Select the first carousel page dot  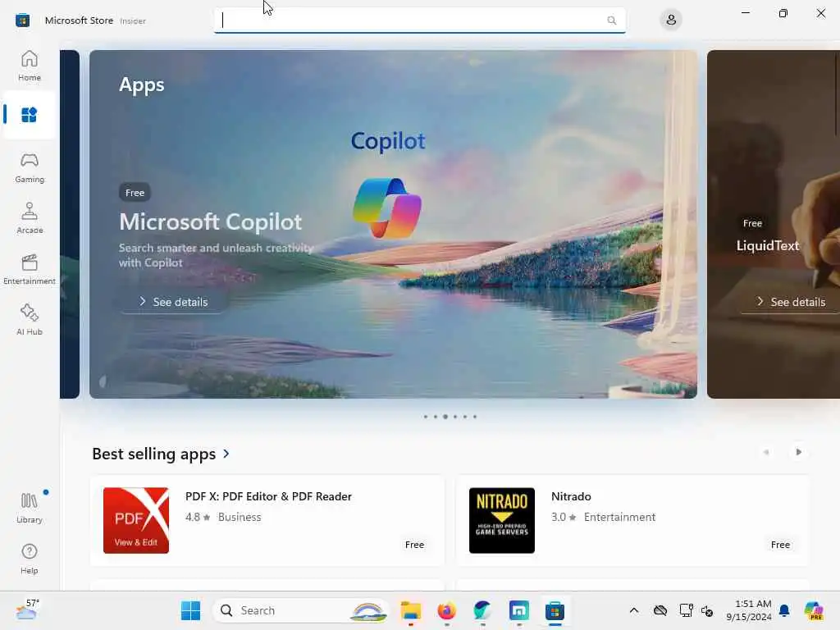(426, 416)
